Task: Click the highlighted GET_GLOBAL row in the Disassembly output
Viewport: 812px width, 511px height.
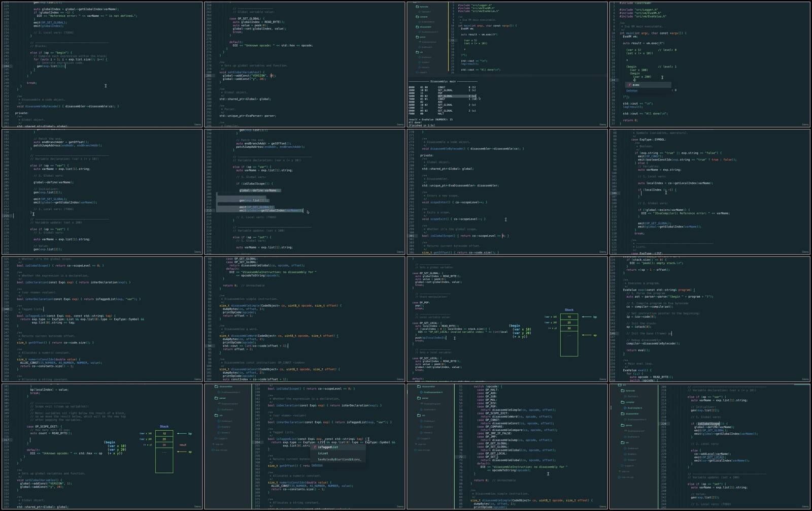Action: pyautogui.click(x=457, y=96)
